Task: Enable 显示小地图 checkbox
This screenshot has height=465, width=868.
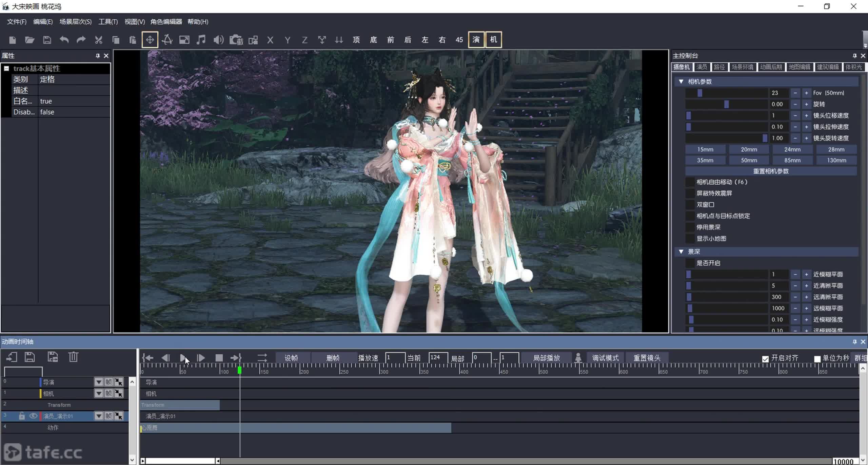Action: pyautogui.click(x=690, y=239)
